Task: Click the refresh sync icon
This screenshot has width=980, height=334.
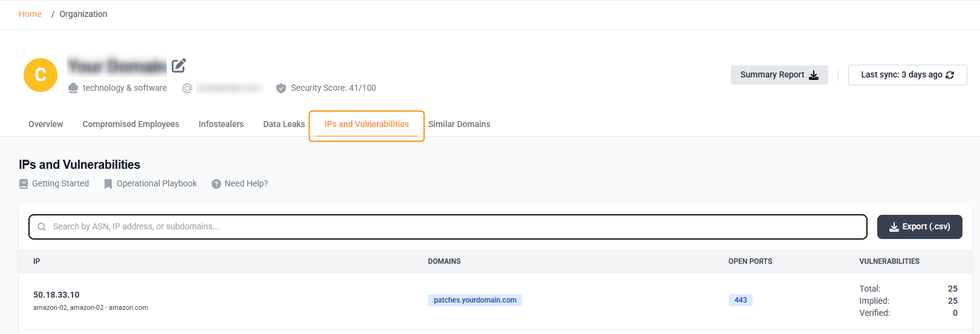Action: (950, 75)
